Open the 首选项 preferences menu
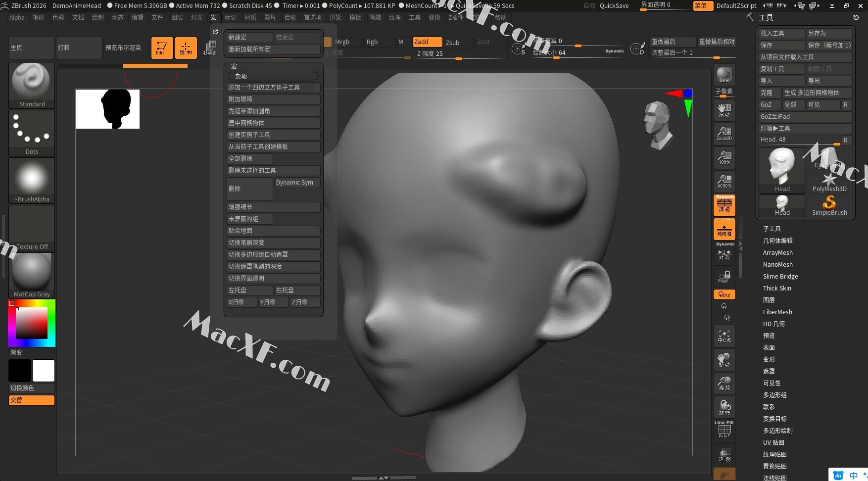Image resolution: width=868 pixels, height=481 pixels. 312,17
